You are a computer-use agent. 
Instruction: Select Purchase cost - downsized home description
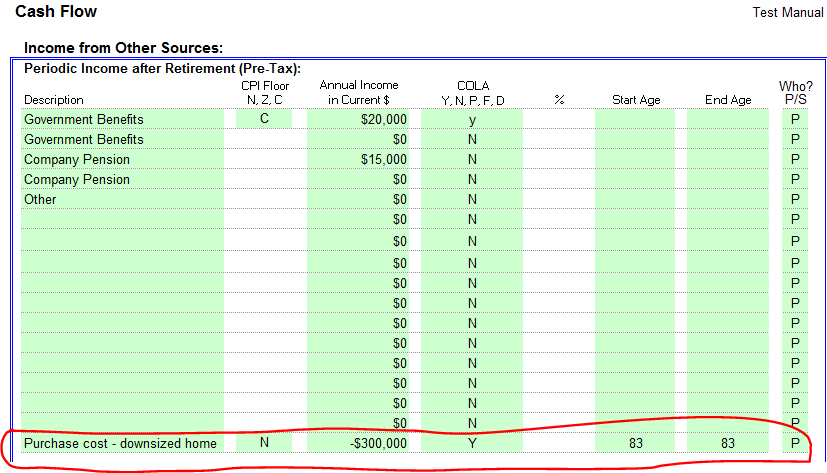120,443
